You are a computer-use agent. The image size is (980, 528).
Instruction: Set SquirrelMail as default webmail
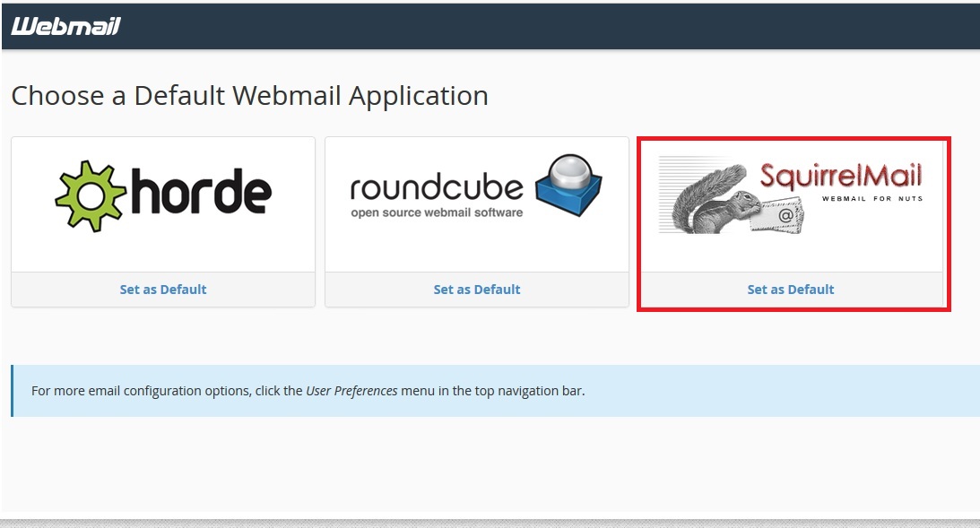(791, 290)
